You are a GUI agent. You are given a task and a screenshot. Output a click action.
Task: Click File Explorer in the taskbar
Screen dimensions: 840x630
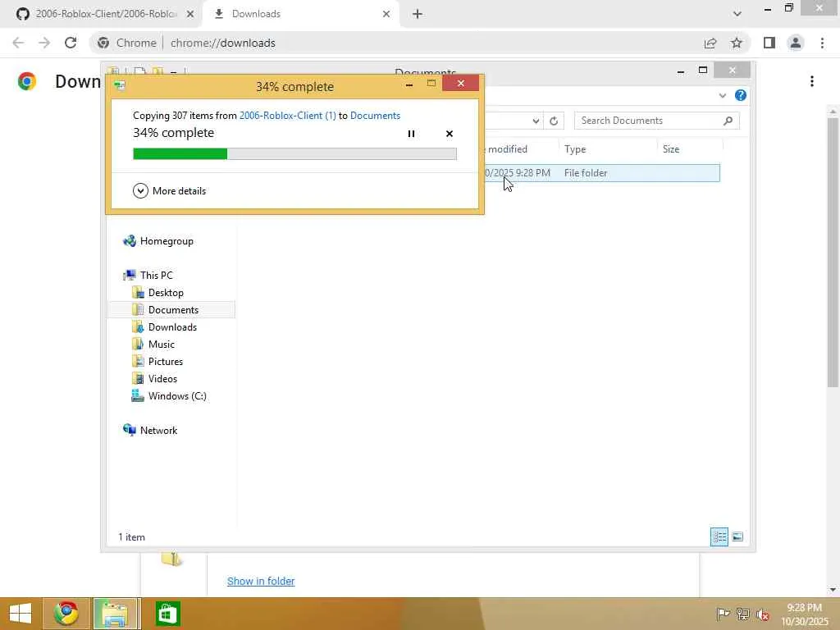[116, 614]
